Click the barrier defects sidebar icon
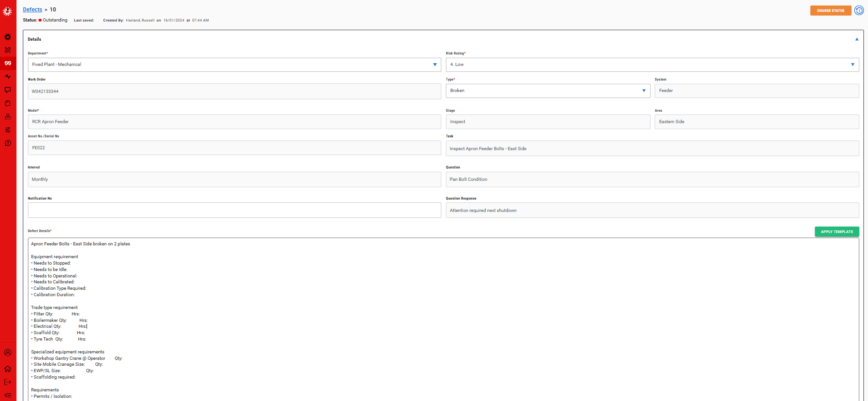 pos(8,63)
